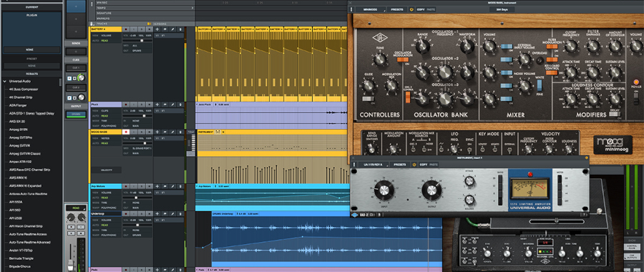Image resolution: width=644 pixels, height=272 pixels.
Task: Arm record on the Arp Motors track
Action: tap(126, 186)
